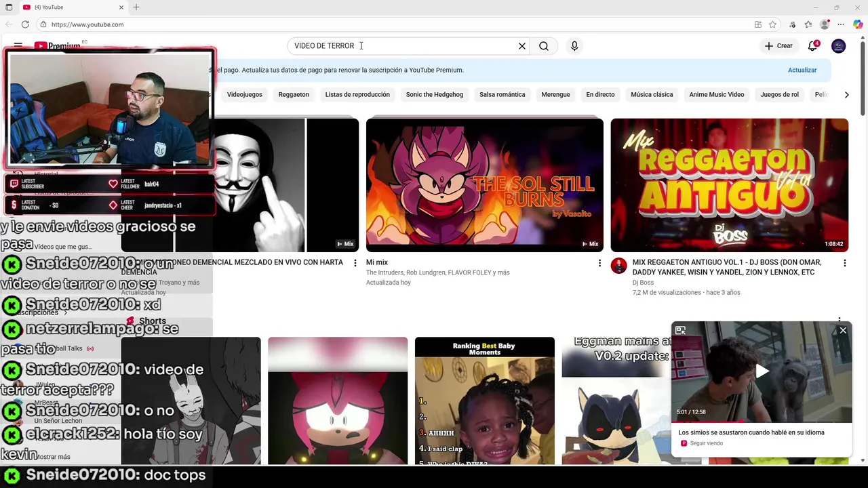Open the Edge browser profile icon
Image resolution: width=868 pixels, height=488 pixels.
[x=825, y=24]
